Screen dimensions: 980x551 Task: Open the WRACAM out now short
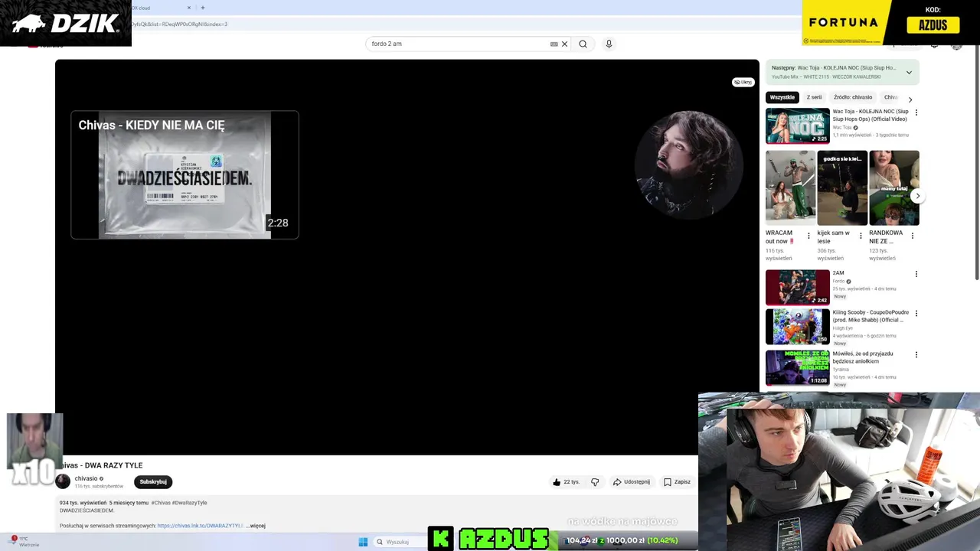[790, 187]
